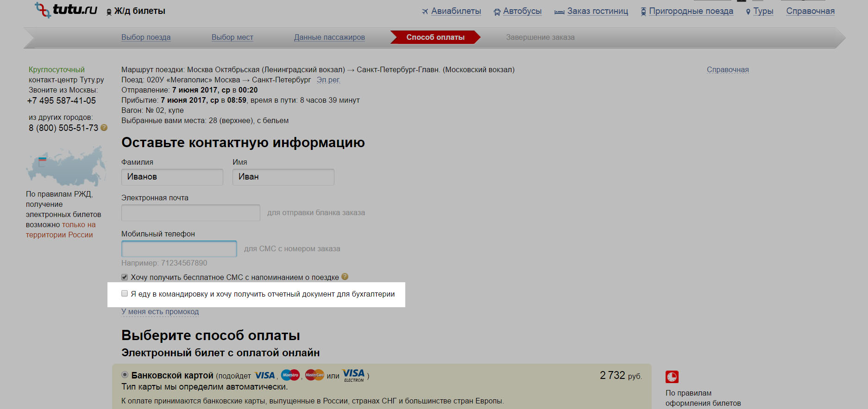Click the help icon next to 8 (800) phone number
Viewport: 868px width, 409px height.
(x=104, y=128)
